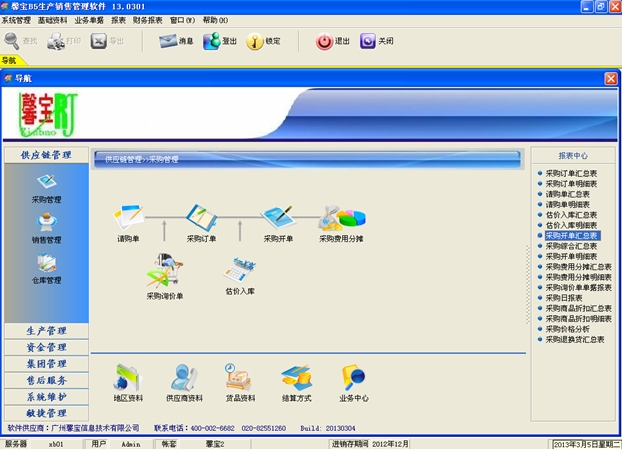This screenshot has height=451, width=622.
Task: Click the 登出 logout user icon
Action: coord(212,41)
